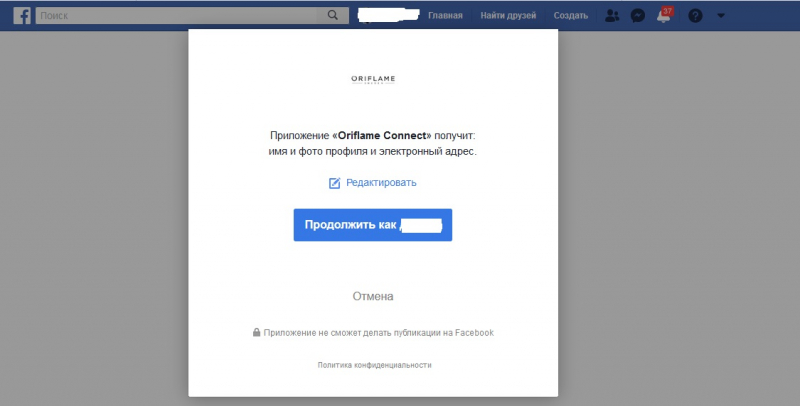The width and height of the screenshot is (800, 406).
Task: Click the Продолжить как button
Action: tap(372, 225)
